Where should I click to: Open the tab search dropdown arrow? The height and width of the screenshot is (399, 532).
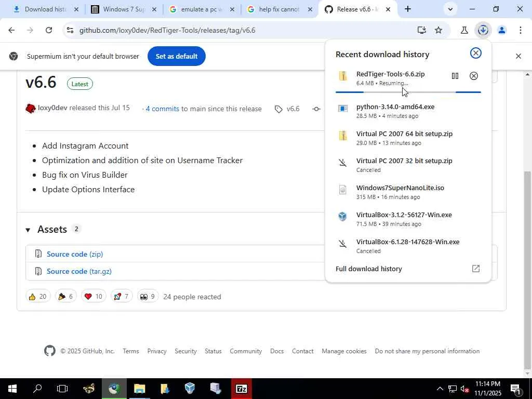(450, 9)
